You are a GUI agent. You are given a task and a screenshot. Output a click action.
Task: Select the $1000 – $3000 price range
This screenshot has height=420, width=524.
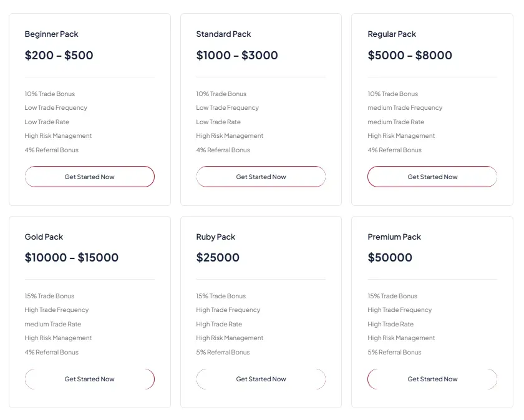[237, 56]
